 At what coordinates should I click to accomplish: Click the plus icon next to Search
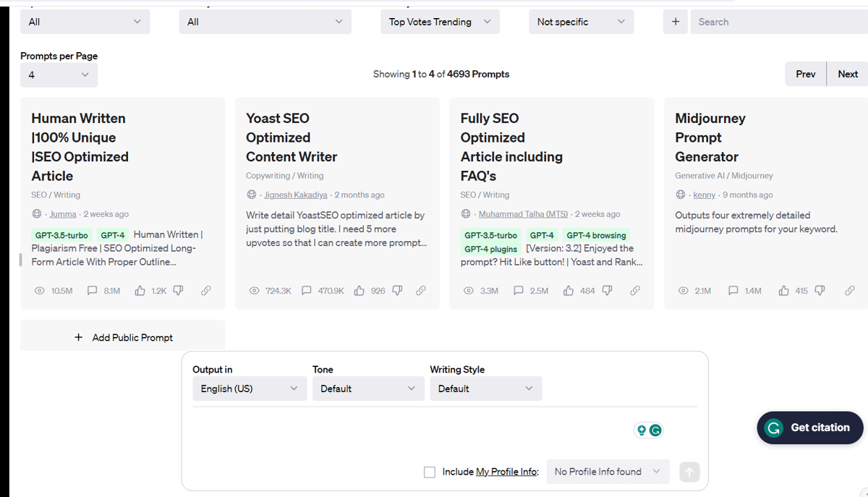coord(675,22)
